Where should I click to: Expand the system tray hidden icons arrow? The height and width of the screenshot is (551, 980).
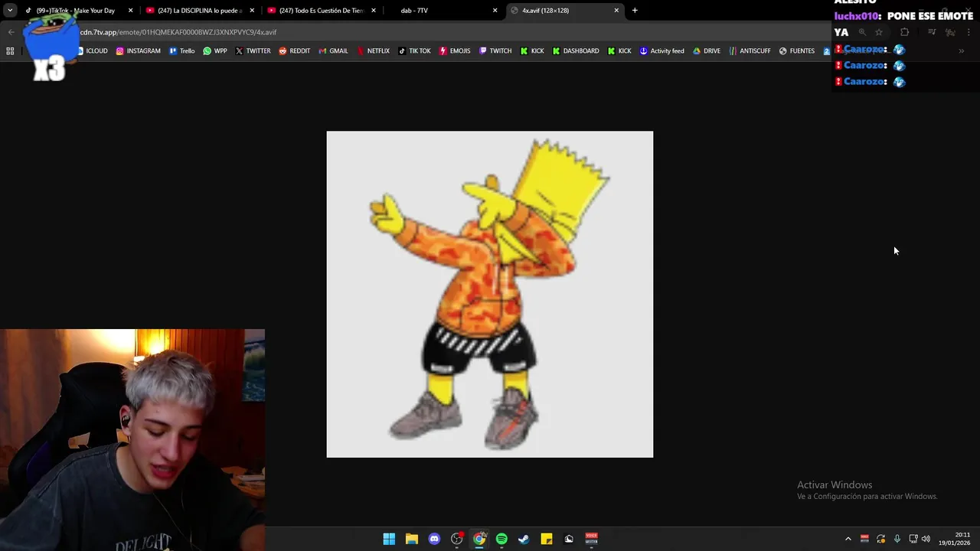(x=848, y=539)
